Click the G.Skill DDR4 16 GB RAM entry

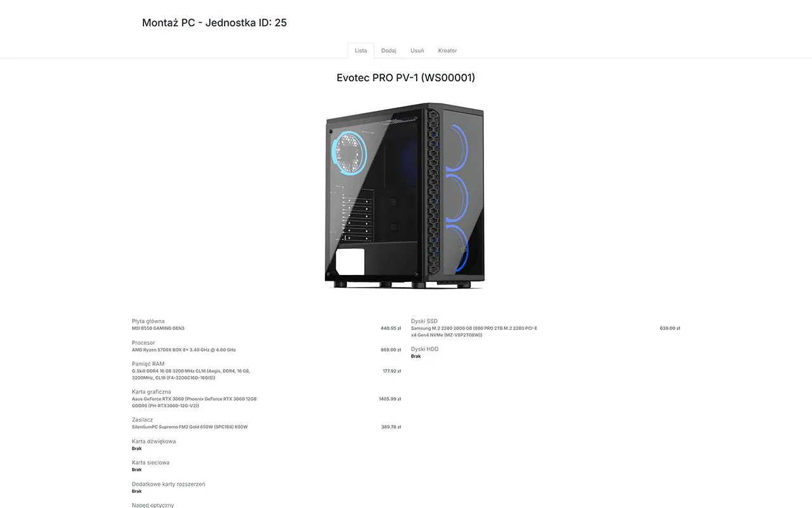[191, 375]
